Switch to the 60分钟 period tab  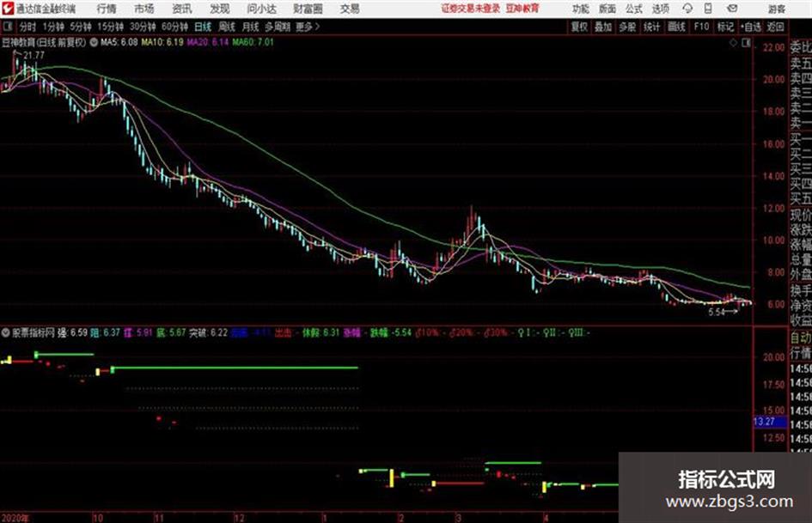tap(175, 27)
